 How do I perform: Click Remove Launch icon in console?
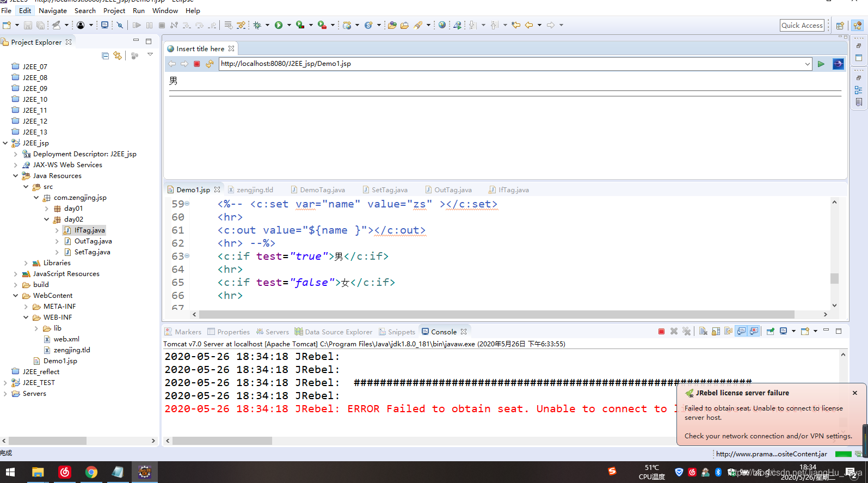coord(674,331)
